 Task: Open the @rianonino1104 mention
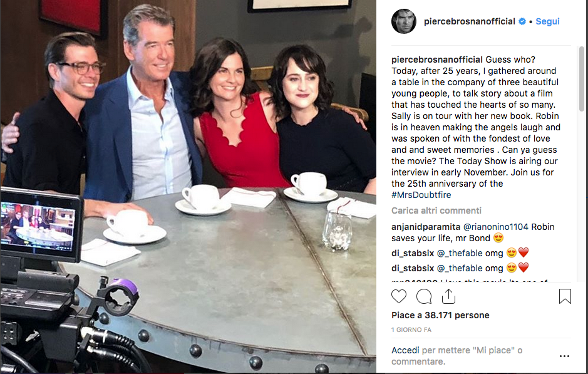496,227
